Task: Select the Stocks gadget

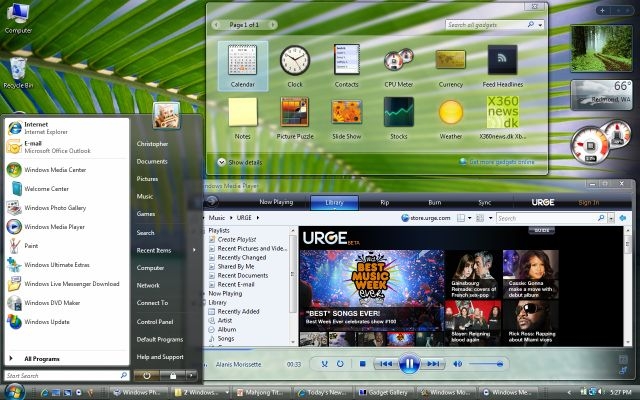Action: point(398,118)
